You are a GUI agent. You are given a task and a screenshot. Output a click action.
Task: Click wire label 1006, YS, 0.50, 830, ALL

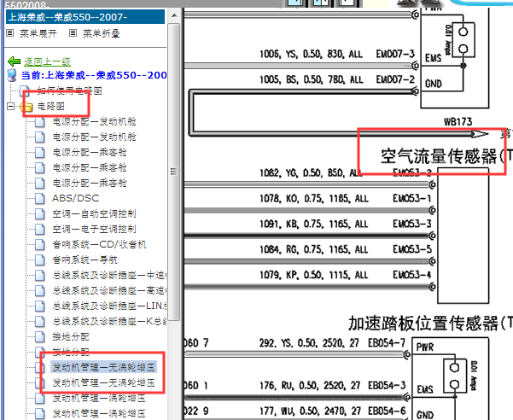tap(312, 54)
